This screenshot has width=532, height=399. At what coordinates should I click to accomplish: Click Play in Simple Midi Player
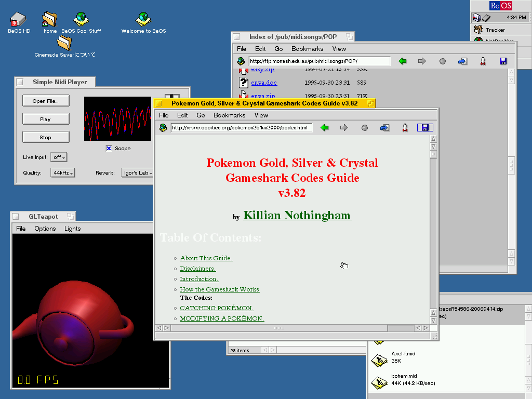[x=46, y=119]
